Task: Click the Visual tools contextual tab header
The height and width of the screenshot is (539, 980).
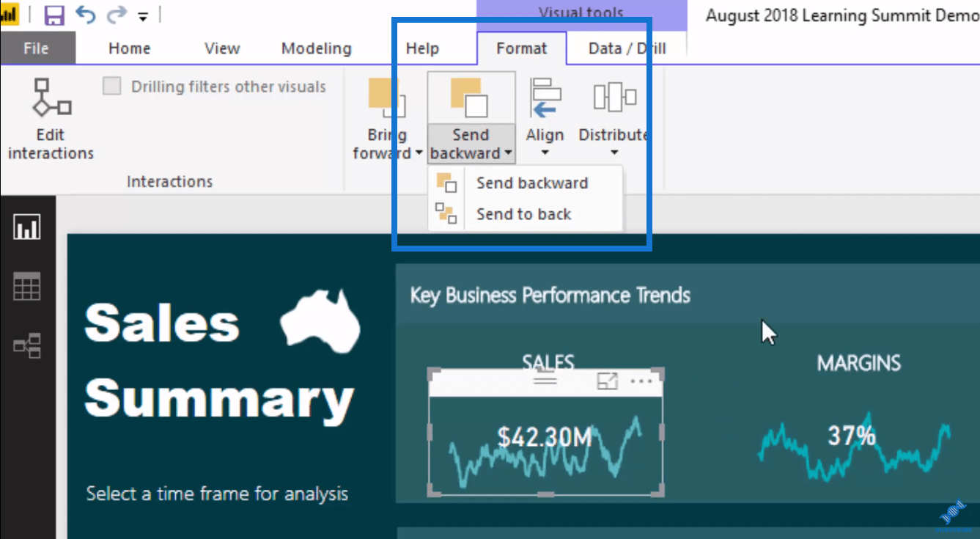Action: (x=581, y=13)
